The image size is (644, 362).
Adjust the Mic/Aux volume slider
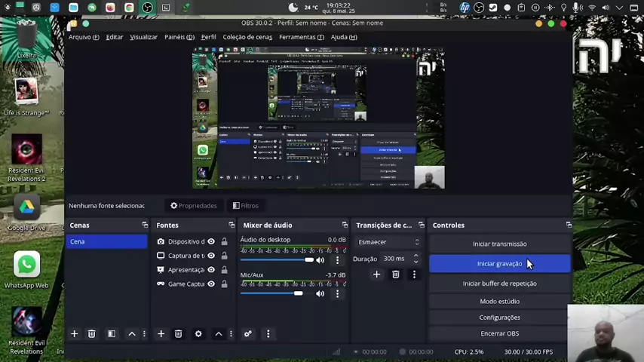299,293
